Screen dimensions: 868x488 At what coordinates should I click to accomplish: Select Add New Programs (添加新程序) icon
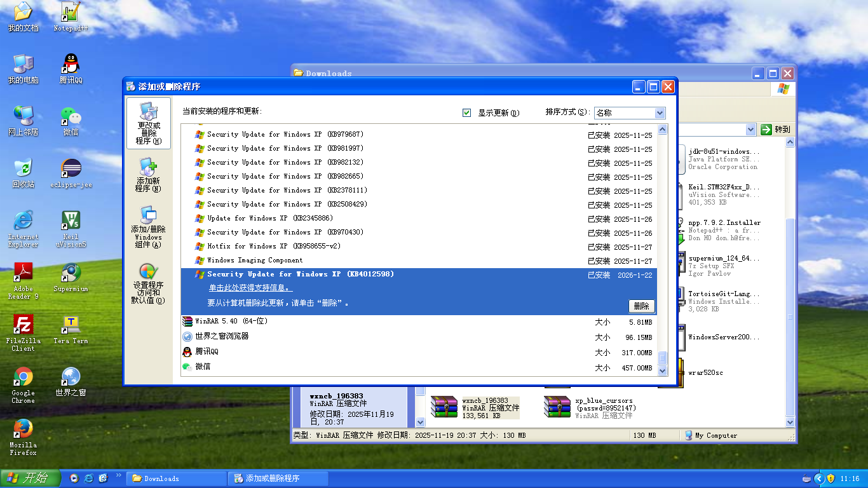pyautogui.click(x=148, y=175)
